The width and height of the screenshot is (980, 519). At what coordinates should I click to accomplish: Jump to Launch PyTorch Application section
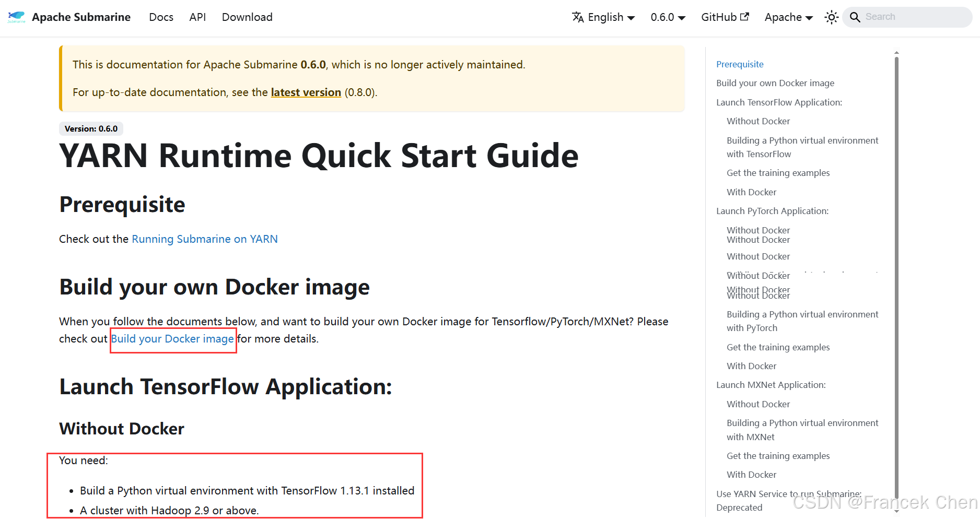(772, 211)
